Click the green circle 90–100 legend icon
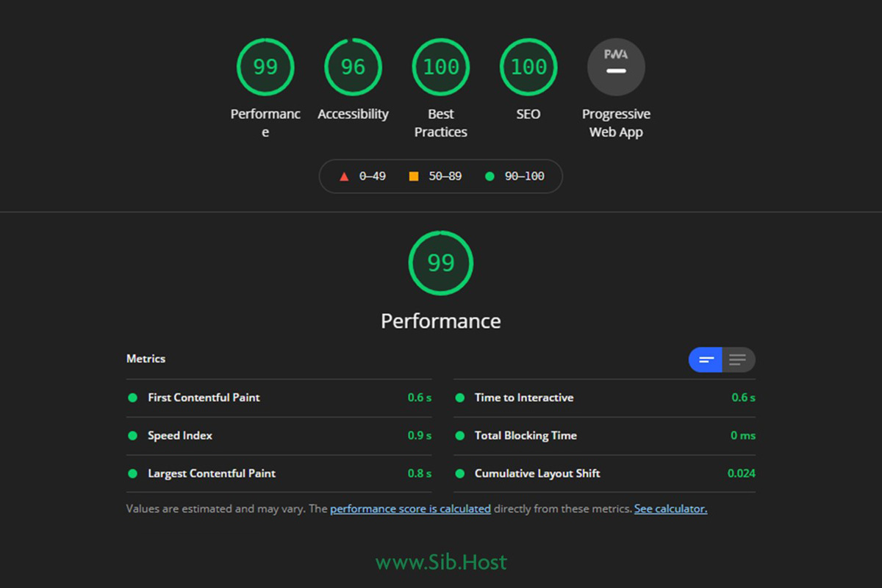The image size is (882, 588). tap(490, 176)
